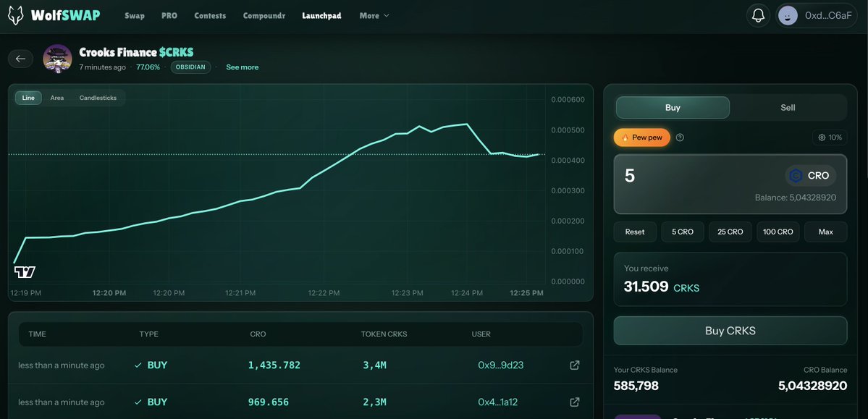
Task: Click the TIME column header
Action: [x=37, y=334]
